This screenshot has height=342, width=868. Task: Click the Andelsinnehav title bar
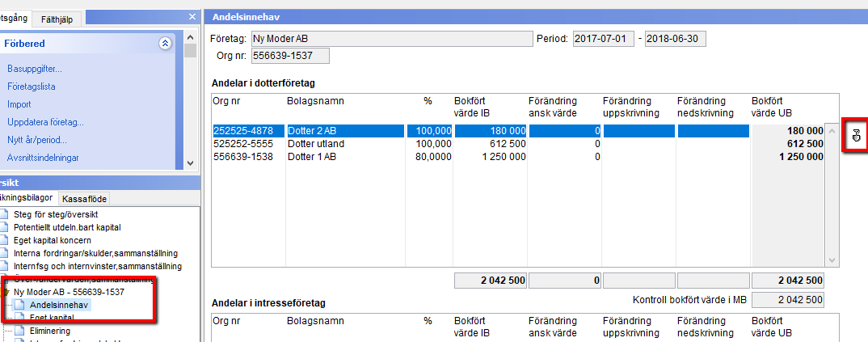536,17
